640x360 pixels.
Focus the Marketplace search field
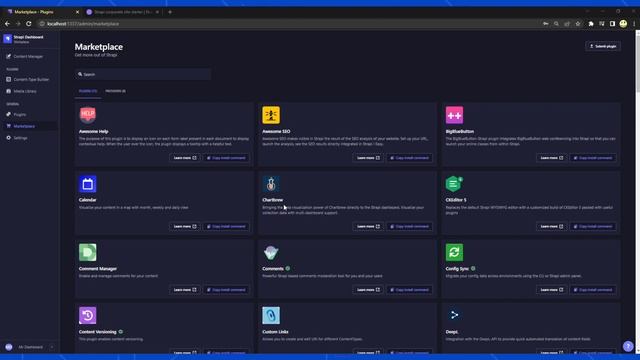point(143,74)
